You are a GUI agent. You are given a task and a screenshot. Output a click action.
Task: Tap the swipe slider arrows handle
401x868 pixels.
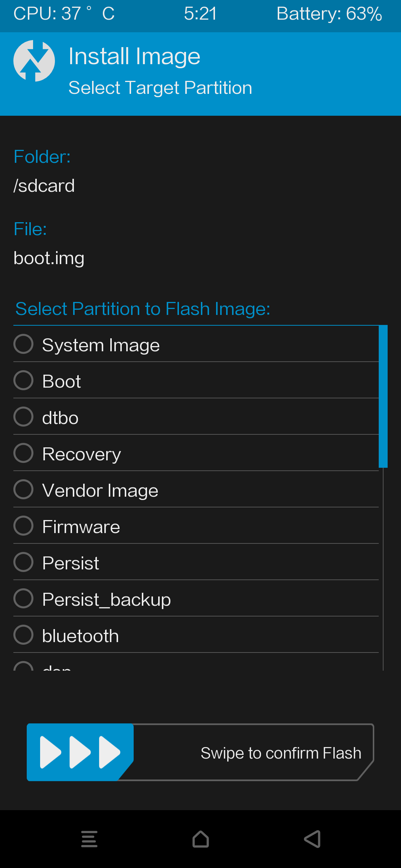coord(80,752)
